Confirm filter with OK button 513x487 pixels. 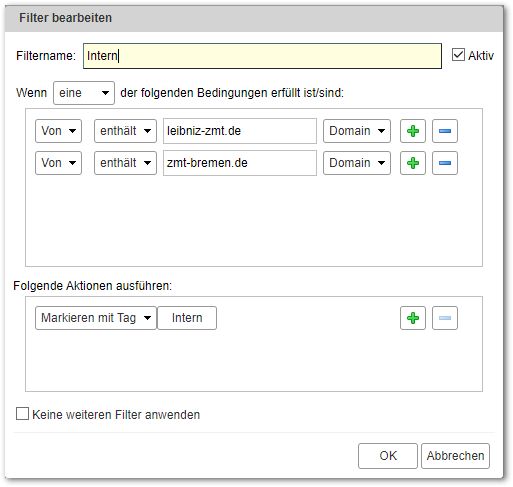(388, 456)
